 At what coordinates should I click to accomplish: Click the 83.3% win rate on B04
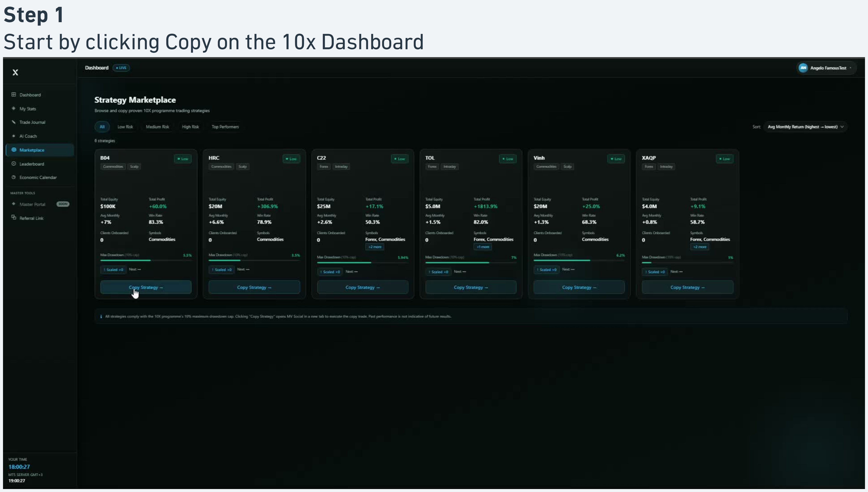(156, 222)
